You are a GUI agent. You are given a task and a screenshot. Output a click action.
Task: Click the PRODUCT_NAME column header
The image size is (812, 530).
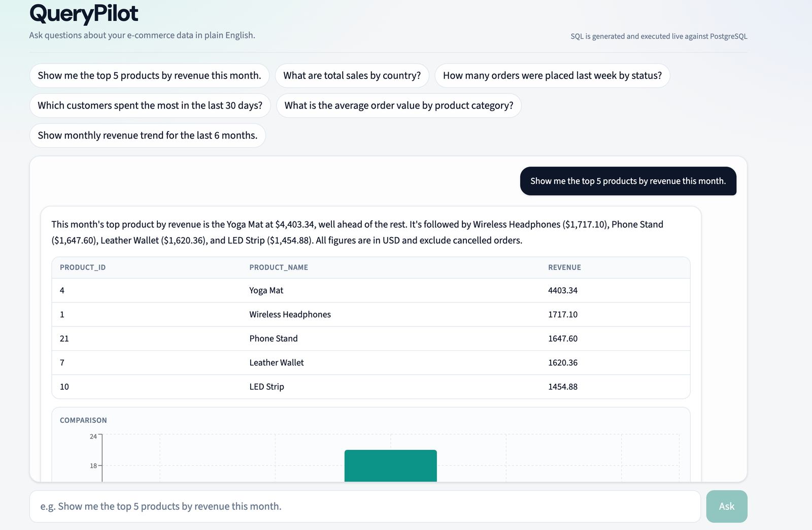279,268
